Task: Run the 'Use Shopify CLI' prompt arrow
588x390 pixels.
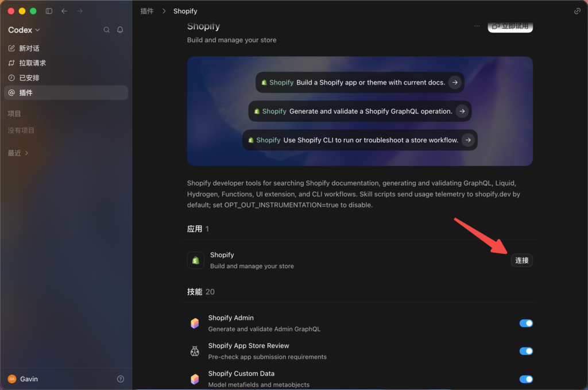Action: (x=468, y=140)
